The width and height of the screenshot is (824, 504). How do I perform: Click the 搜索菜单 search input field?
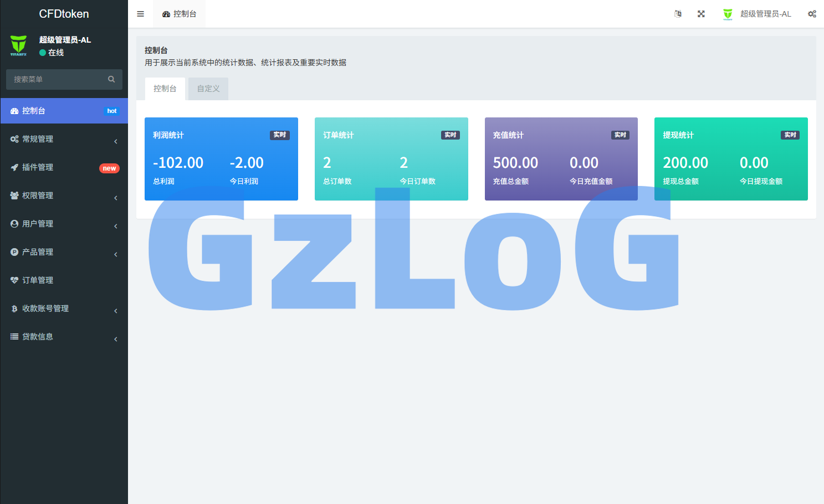click(55, 79)
